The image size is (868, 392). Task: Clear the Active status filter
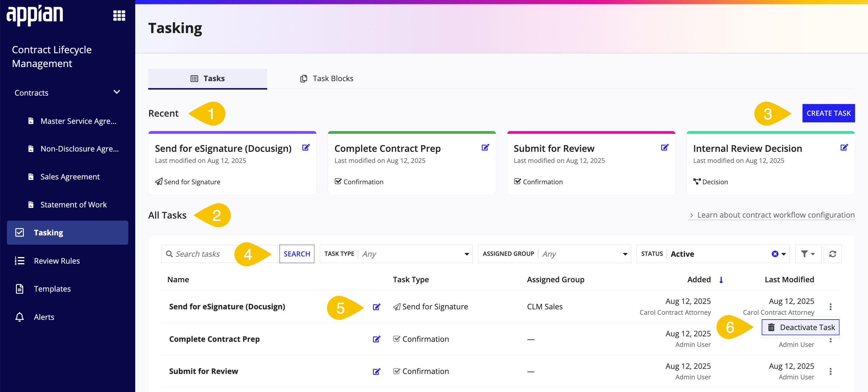tap(775, 254)
